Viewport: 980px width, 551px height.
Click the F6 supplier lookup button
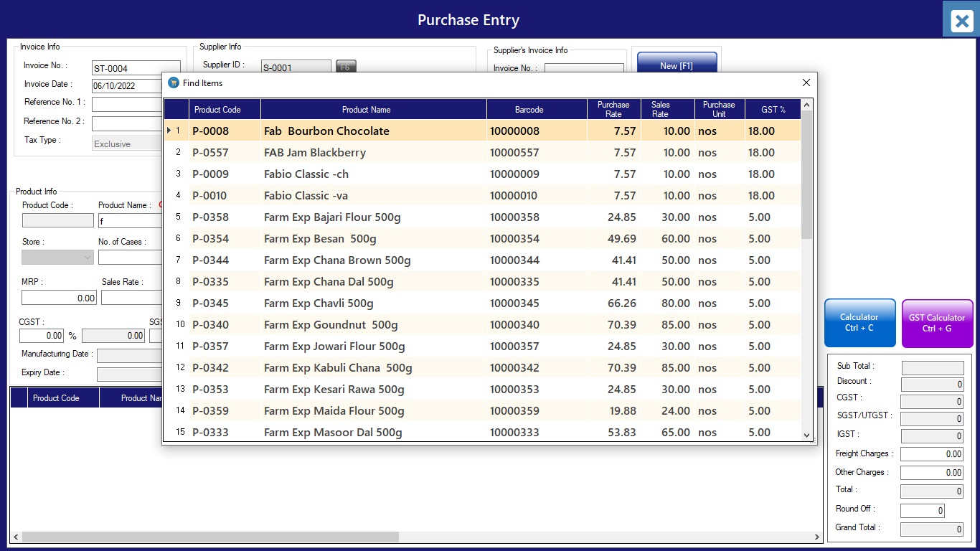[x=345, y=67]
